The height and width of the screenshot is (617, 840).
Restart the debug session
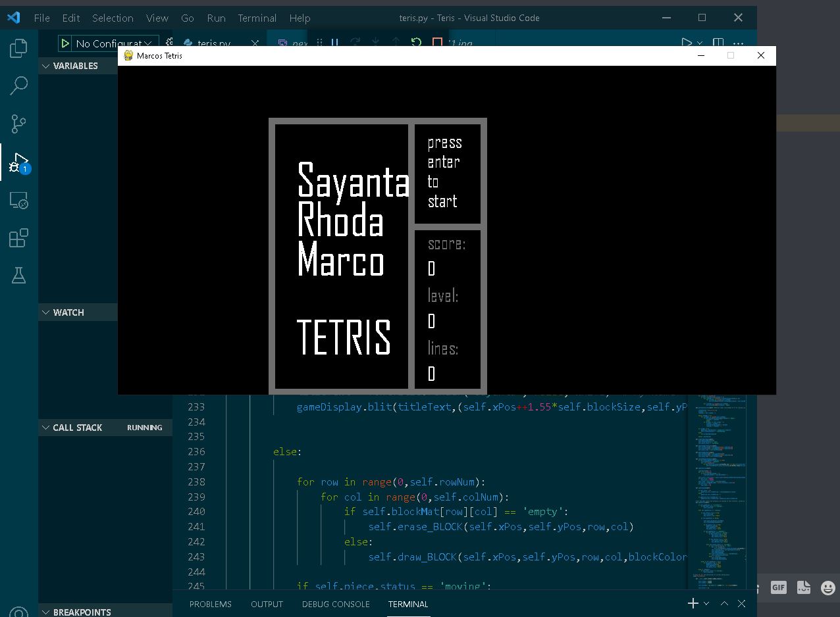click(x=416, y=43)
